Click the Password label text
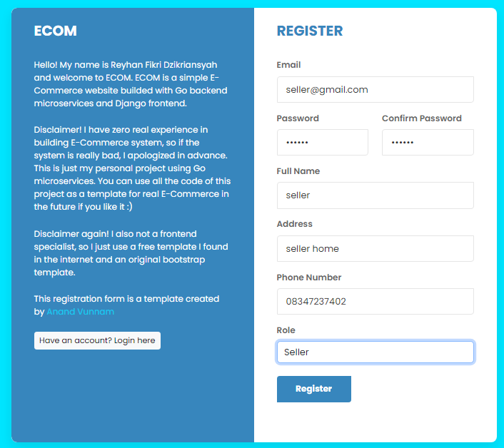 point(298,118)
